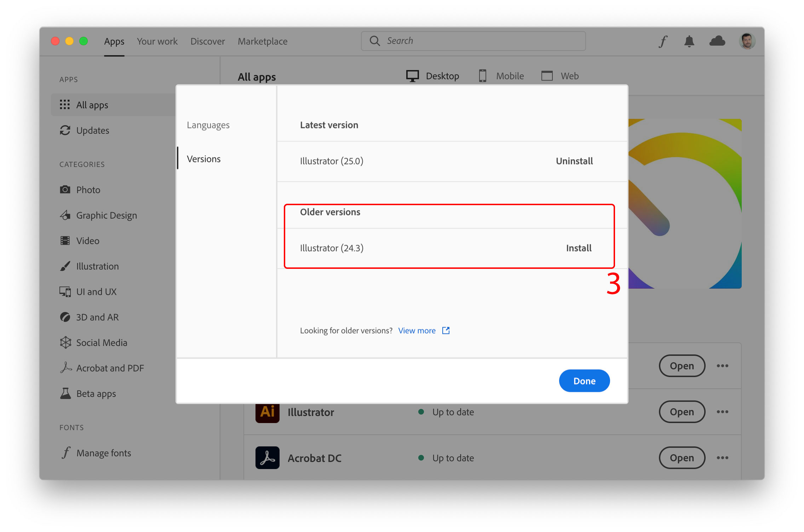This screenshot has height=532, width=804.
Task: Select the Mobile filter tab
Action: [501, 75]
